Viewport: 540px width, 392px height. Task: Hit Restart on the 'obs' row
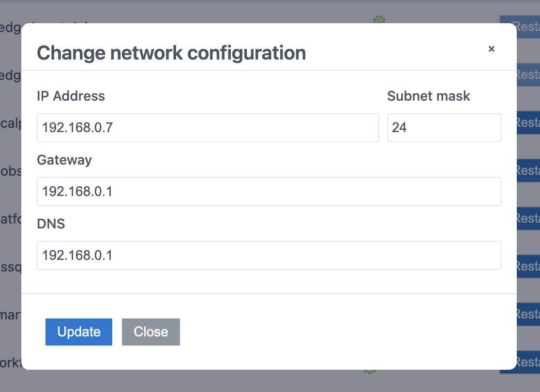tap(528, 171)
